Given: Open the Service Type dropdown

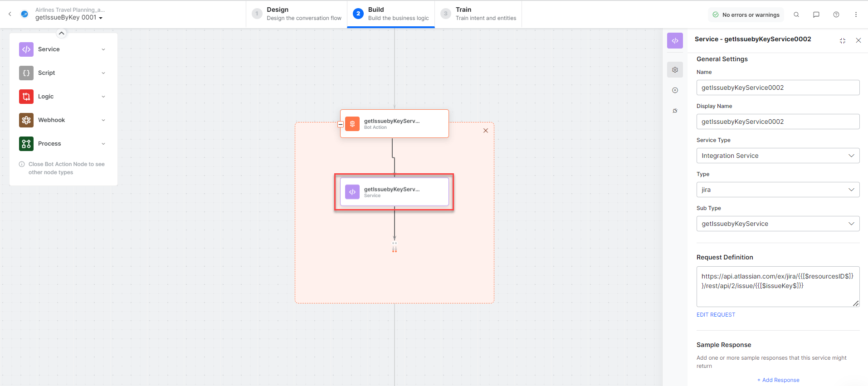Looking at the screenshot, I should click(777, 156).
